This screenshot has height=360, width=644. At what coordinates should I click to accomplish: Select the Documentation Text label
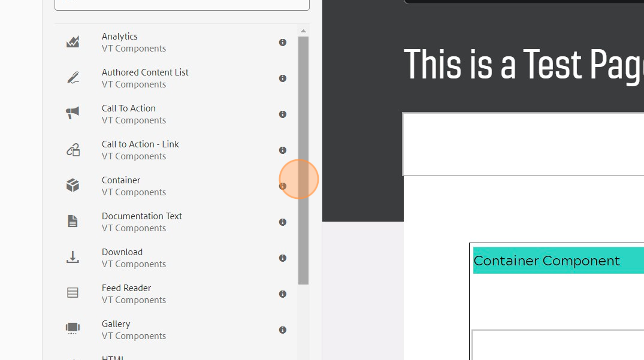142,216
